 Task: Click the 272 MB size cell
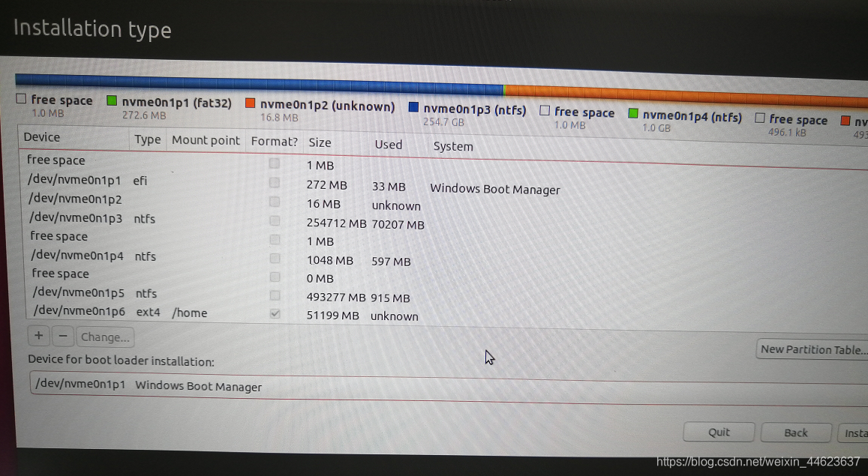pos(326,184)
